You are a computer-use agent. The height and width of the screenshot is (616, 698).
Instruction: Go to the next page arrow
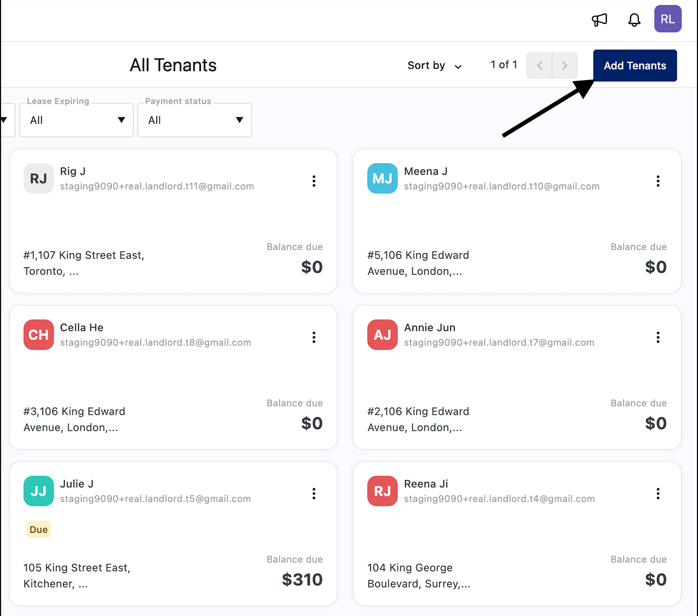tap(565, 65)
